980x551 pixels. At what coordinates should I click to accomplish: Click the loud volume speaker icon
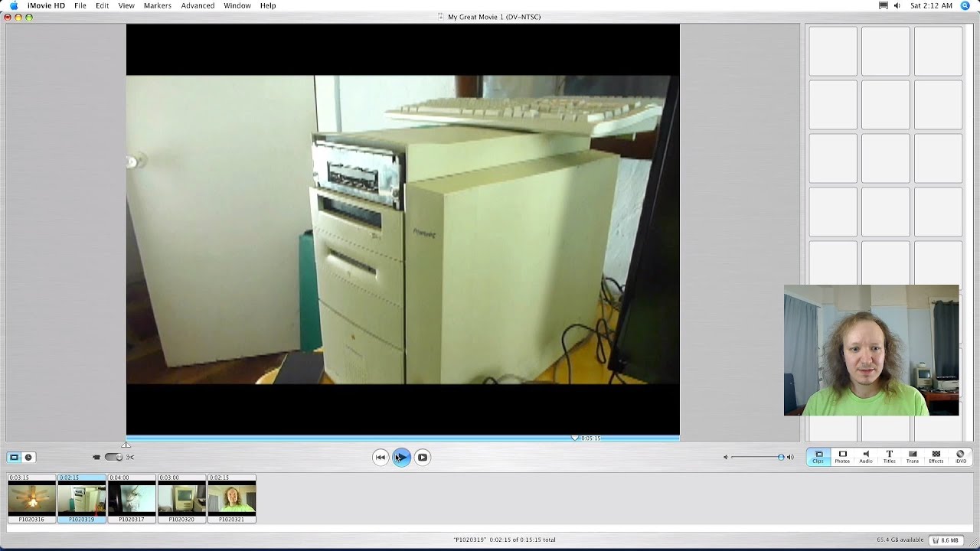click(790, 457)
